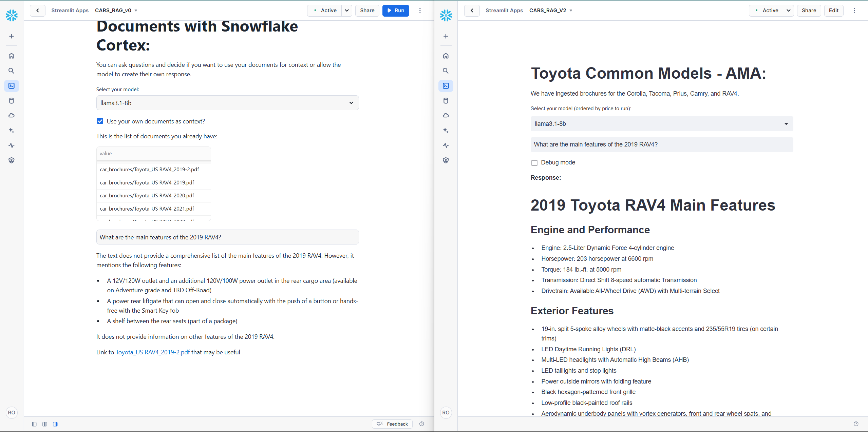The width and height of the screenshot is (868, 432).
Task: Click the 'value' column header
Action: pos(154,154)
